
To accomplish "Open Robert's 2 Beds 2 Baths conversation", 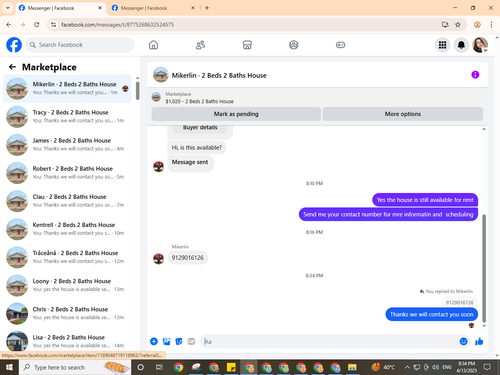I will tap(68, 173).
